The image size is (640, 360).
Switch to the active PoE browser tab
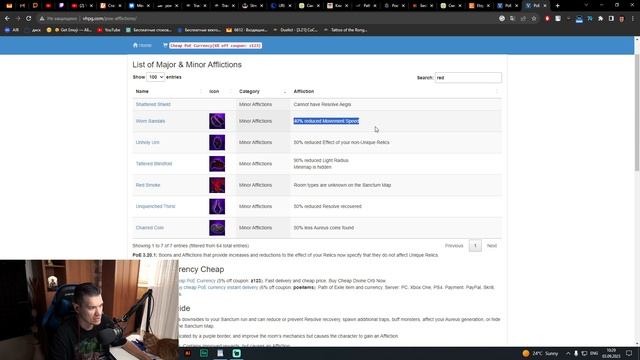tap(536, 6)
